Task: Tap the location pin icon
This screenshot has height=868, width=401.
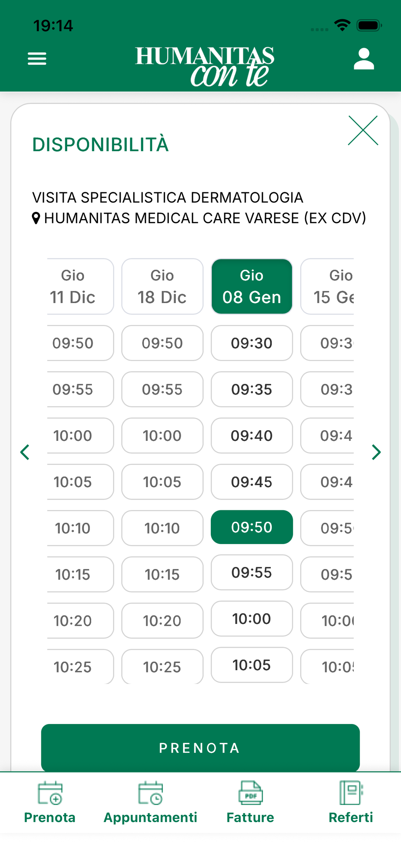Action: pos(36,218)
